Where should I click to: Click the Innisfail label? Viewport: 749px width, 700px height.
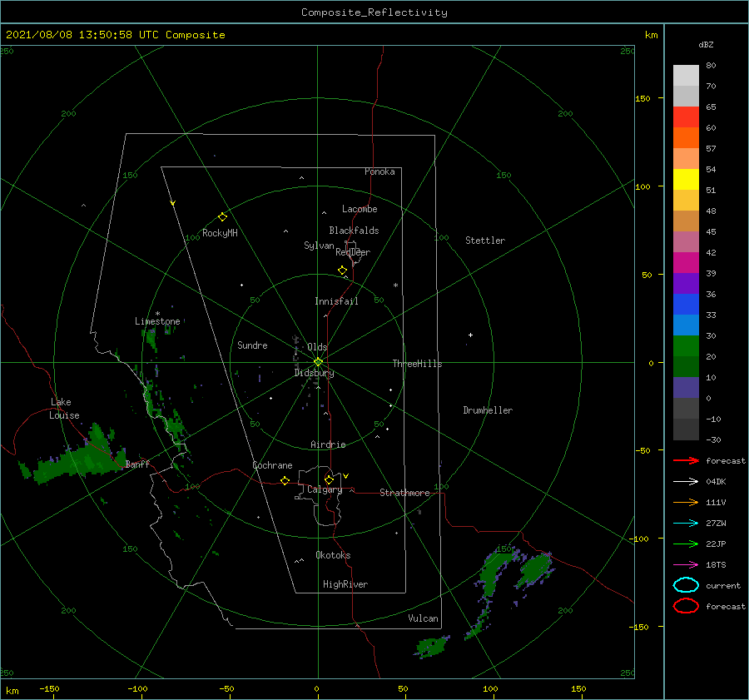(336, 301)
